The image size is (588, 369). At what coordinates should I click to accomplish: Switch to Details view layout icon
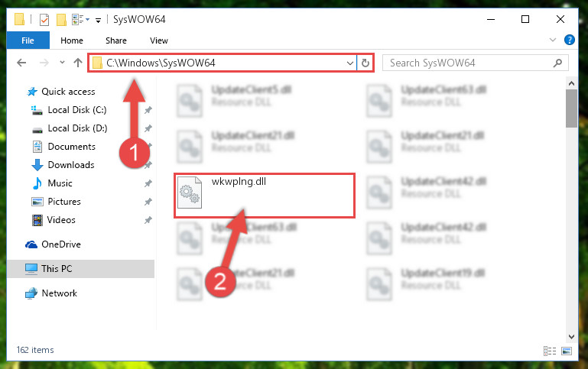click(x=550, y=351)
